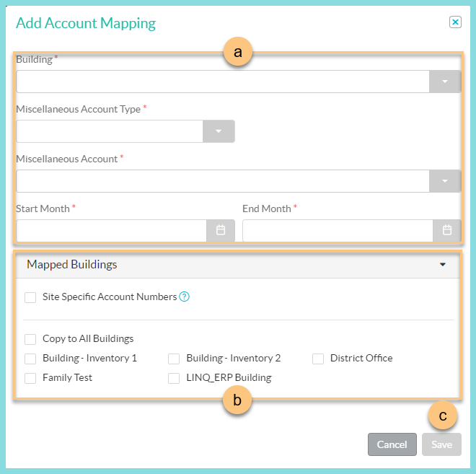Open the End Month calendar picker

(x=446, y=231)
